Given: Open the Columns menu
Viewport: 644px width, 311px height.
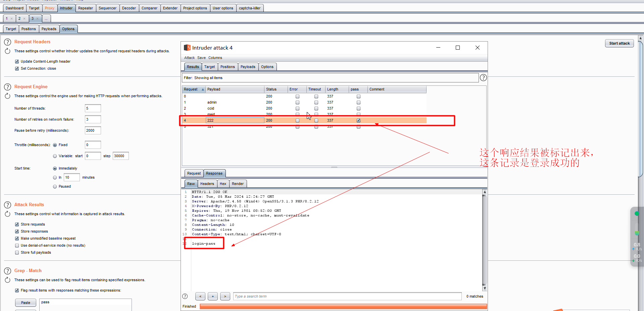Looking at the screenshot, I should [215, 58].
